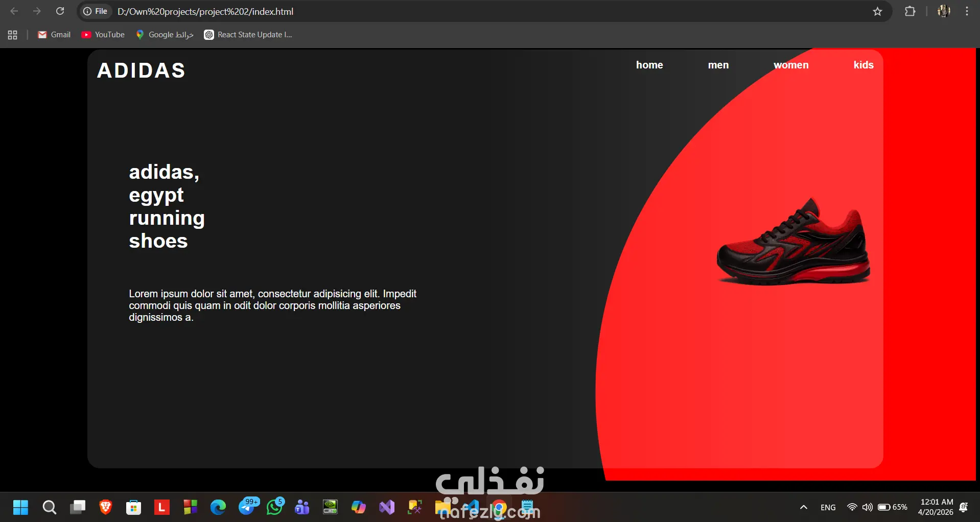Open Windows Search from the taskbar
Screen dimensions: 980x522
tap(49, 507)
